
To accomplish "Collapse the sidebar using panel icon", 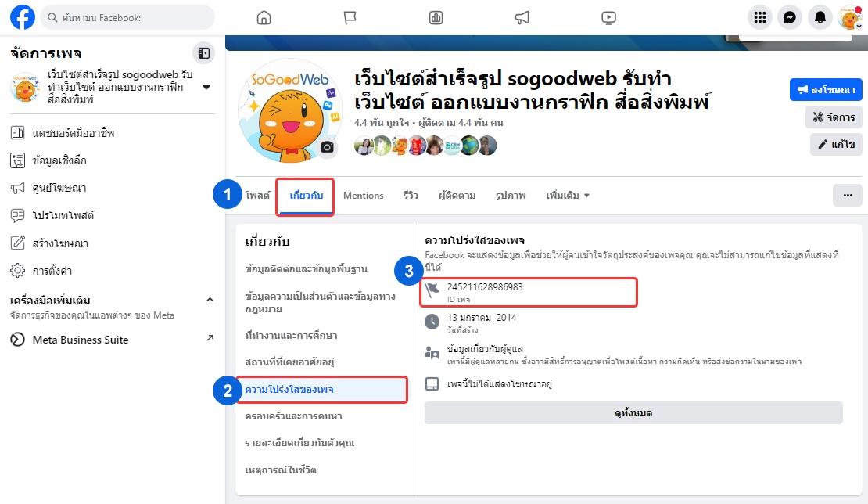I will [x=204, y=53].
